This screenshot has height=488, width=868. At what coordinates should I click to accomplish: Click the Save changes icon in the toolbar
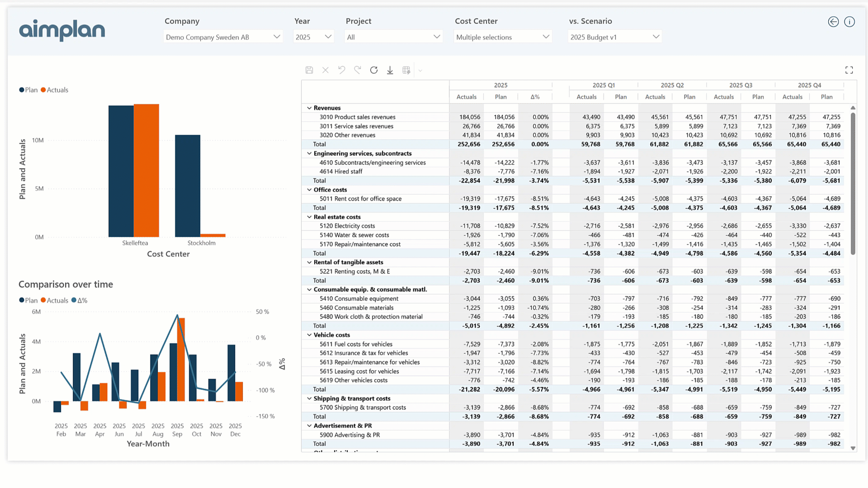(x=309, y=70)
